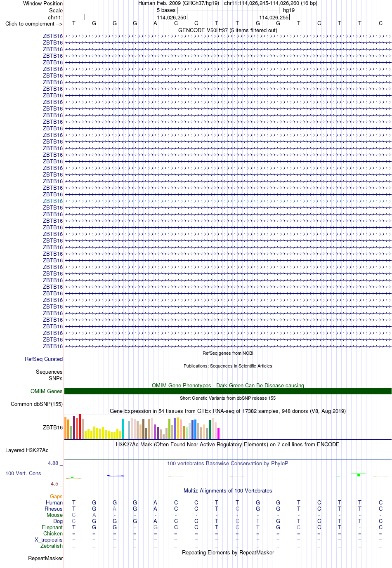Viewport: 392px width, 568px height.
Task: Select the 'Chicken' alignment row label
Action: [53, 533]
